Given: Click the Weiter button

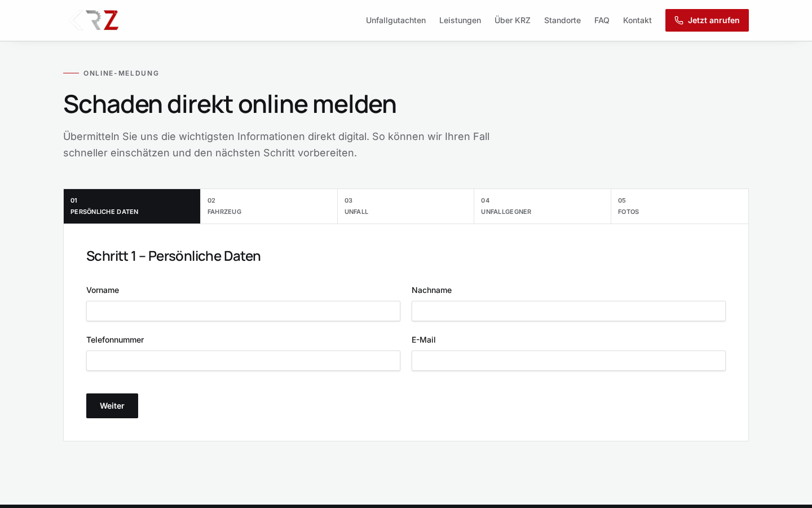Looking at the screenshot, I should click(112, 406).
